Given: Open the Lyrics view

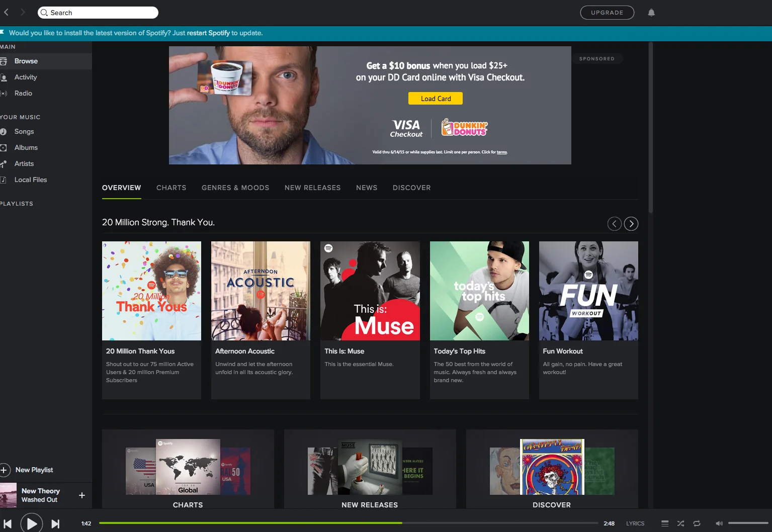Looking at the screenshot, I should (x=635, y=523).
